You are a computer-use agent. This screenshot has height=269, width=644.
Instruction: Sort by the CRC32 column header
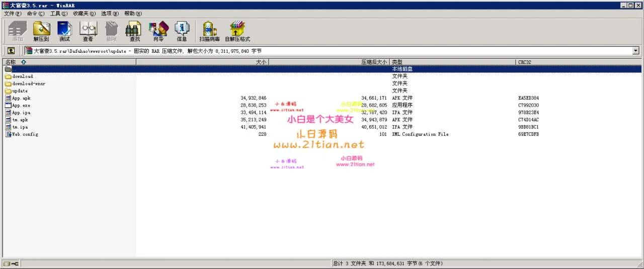tap(525, 62)
